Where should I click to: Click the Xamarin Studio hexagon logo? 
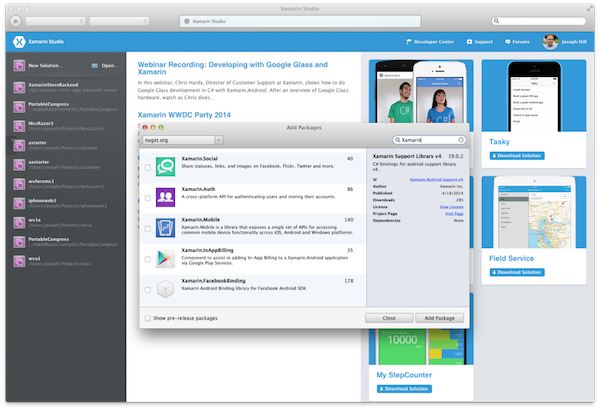(x=19, y=42)
